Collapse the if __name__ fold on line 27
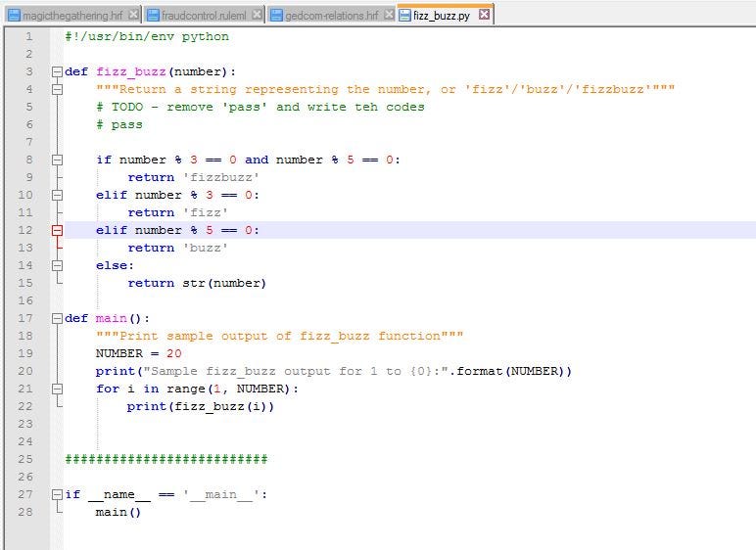Screen dimensions: 756x550 57,494
